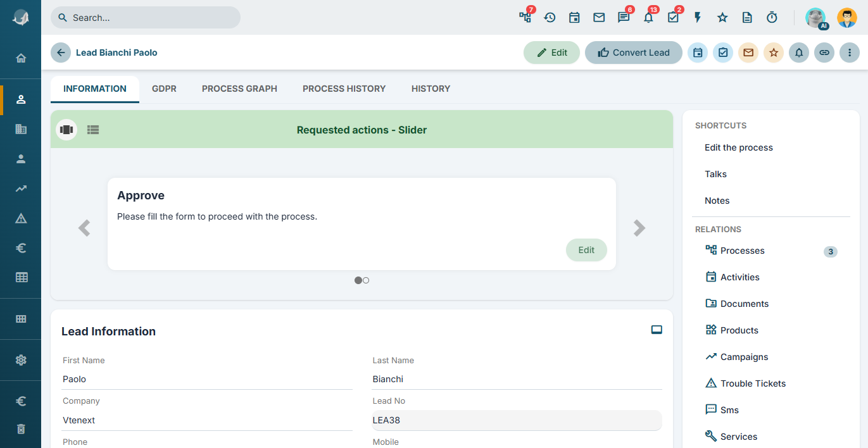Open recent history clock icon
The height and width of the screenshot is (448, 868).
click(x=550, y=18)
